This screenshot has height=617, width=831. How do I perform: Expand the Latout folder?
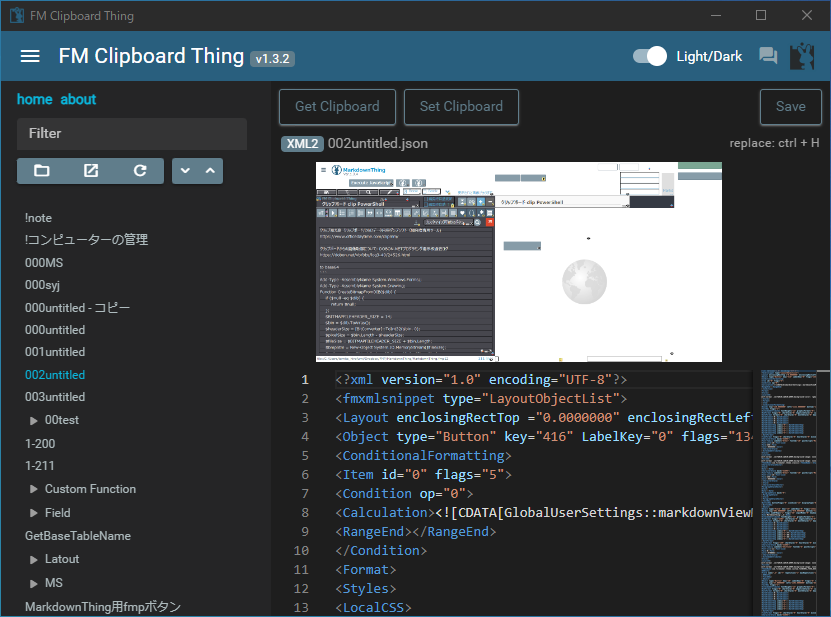pos(34,559)
